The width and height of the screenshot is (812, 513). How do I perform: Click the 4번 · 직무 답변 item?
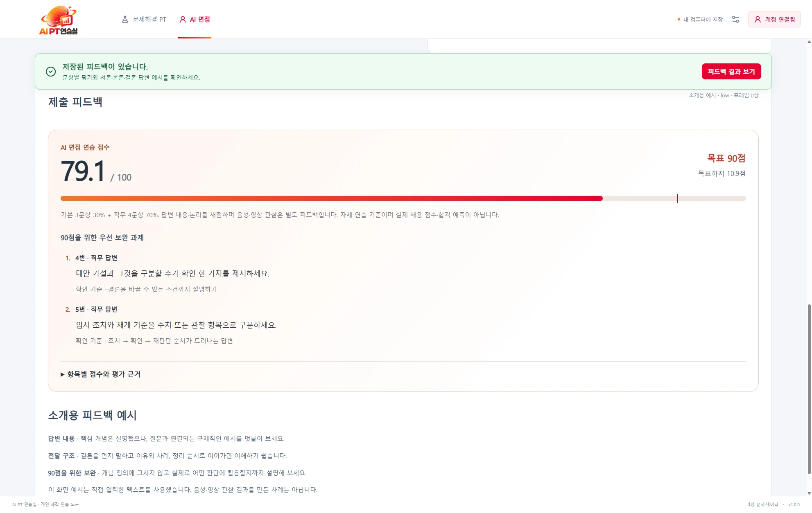(96, 258)
